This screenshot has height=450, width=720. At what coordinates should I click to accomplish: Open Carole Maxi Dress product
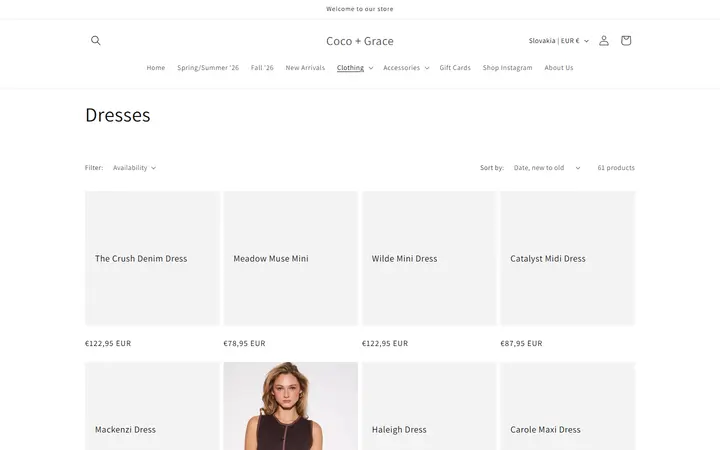545,429
